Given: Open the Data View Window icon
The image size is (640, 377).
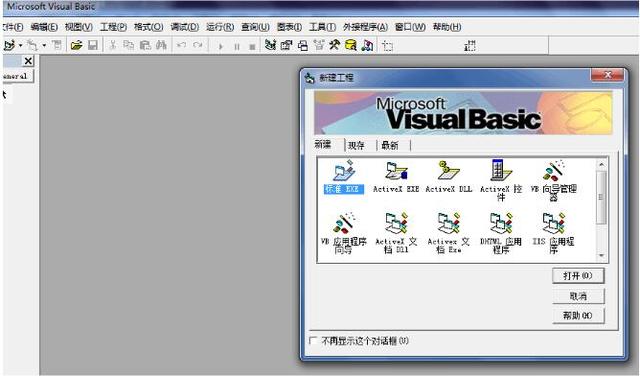Looking at the screenshot, I should [351, 45].
